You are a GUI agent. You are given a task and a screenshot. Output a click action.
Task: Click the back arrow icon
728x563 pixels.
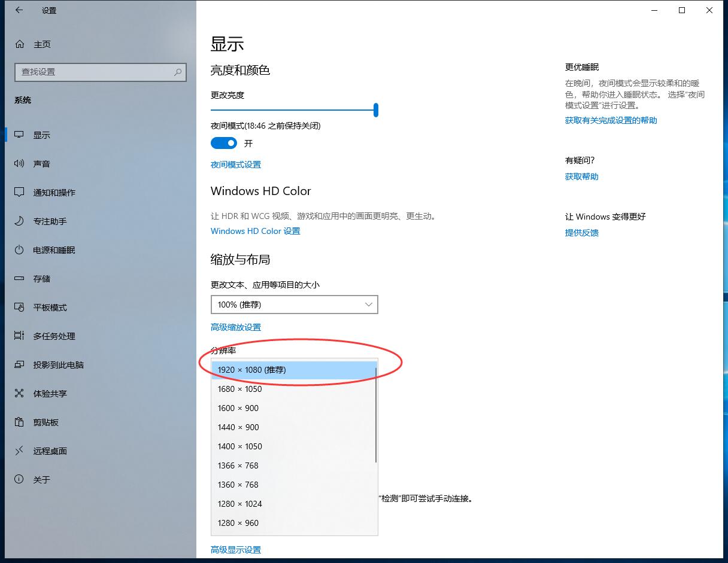click(19, 10)
